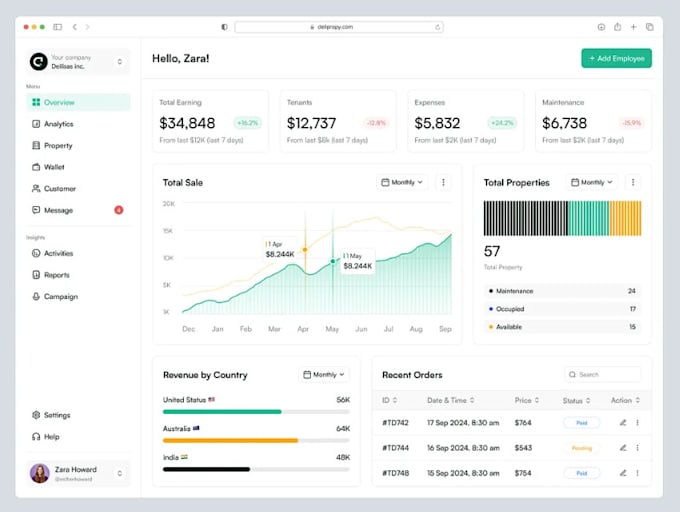680x512 pixels.
Task: Click the browser new tab plus icon
Action: tap(633, 27)
